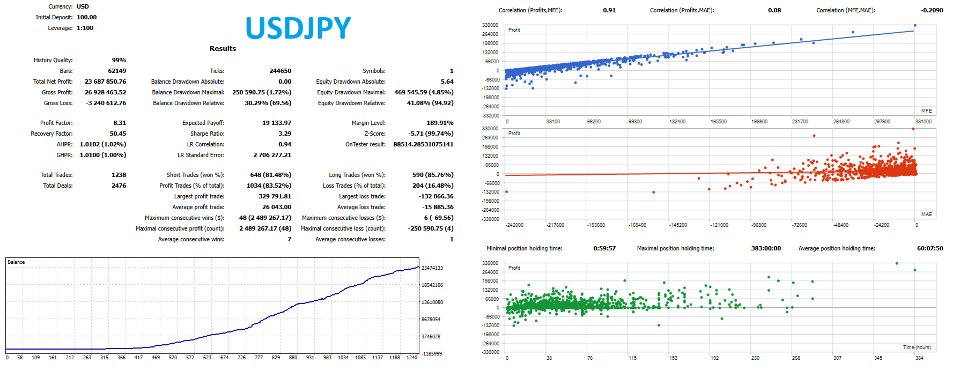Click the 'Results' section heading
Viewport: 960px width, 370px height.
pyautogui.click(x=223, y=48)
